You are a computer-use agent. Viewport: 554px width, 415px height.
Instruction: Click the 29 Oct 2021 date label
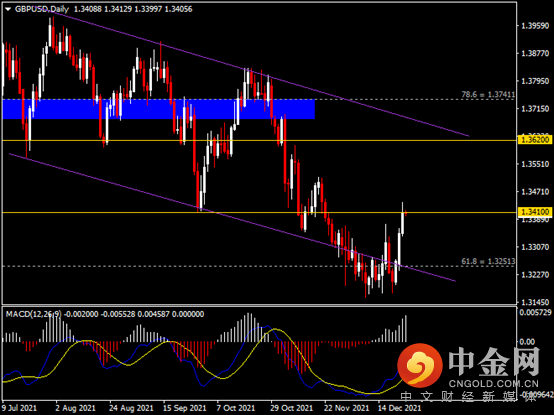[291, 408]
